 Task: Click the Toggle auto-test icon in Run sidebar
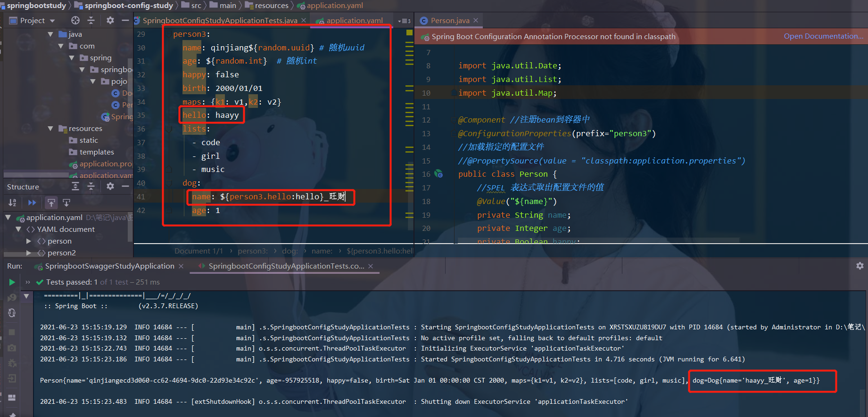(12, 313)
